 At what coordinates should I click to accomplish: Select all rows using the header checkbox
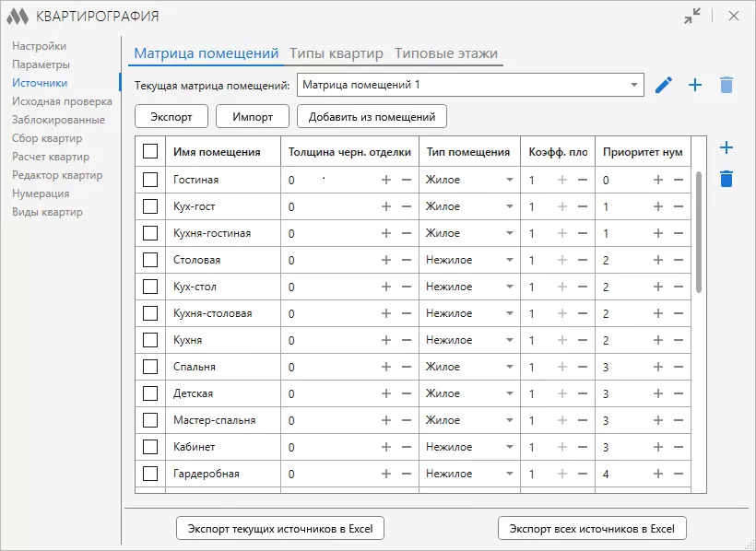point(150,151)
